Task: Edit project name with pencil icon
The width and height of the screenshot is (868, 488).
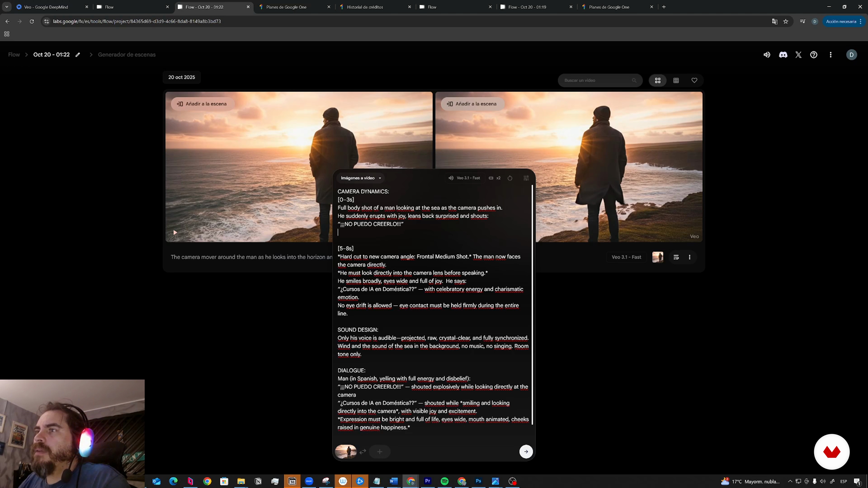Action: [78, 54]
